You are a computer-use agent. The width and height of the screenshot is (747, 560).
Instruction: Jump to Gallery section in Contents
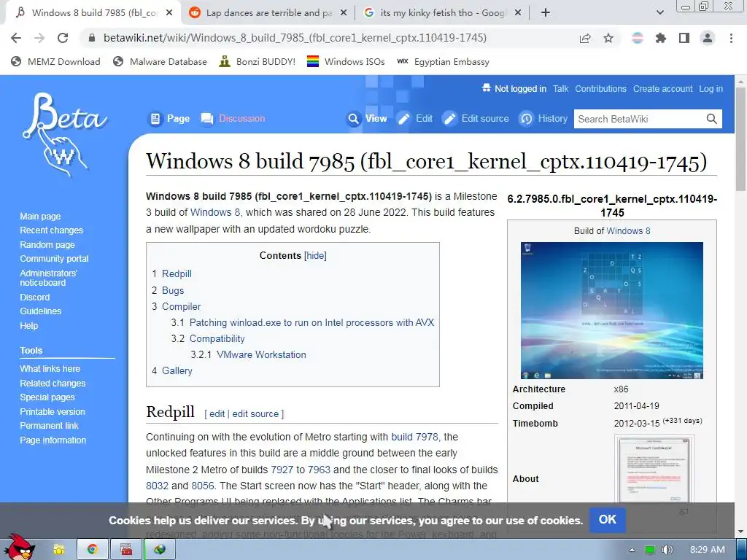click(177, 370)
